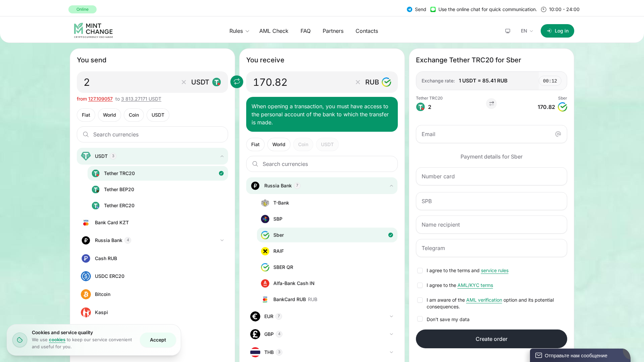644x362 pixels.
Task: Click maximum 3 813.27171 USDT link
Action: pos(141,99)
